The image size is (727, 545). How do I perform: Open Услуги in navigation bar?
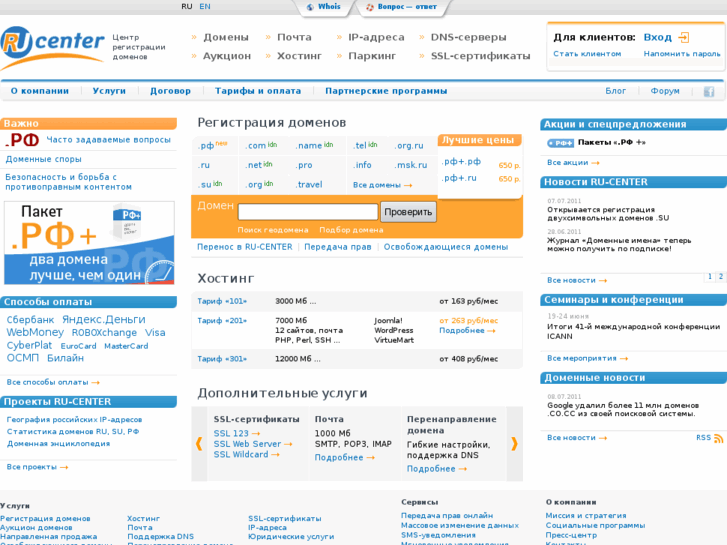point(109,91)
